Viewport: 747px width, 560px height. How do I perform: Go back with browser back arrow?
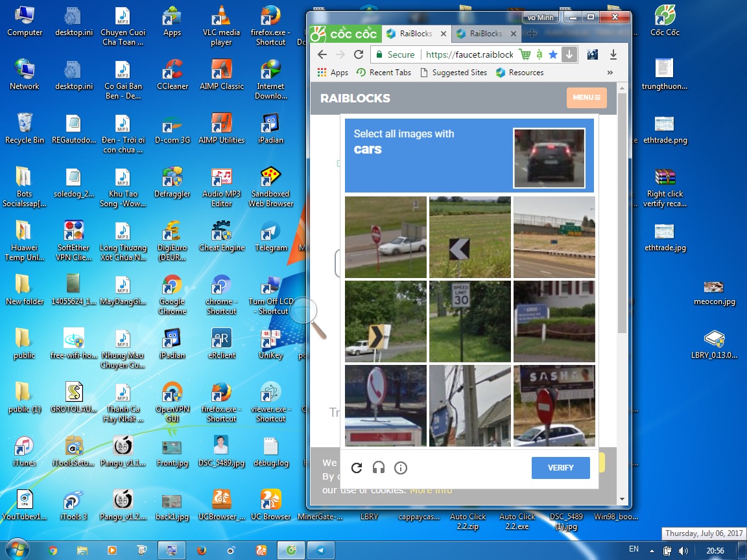click(x=322, y=54)
